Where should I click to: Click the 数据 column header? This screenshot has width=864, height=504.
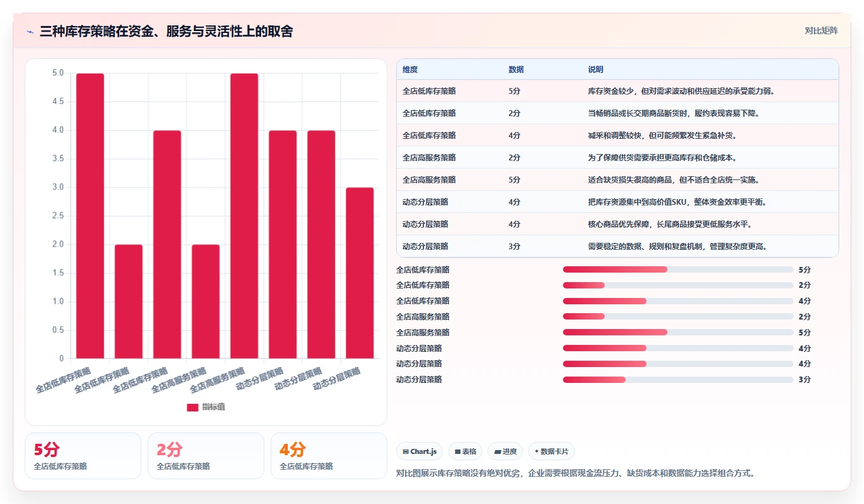[516, 70]
